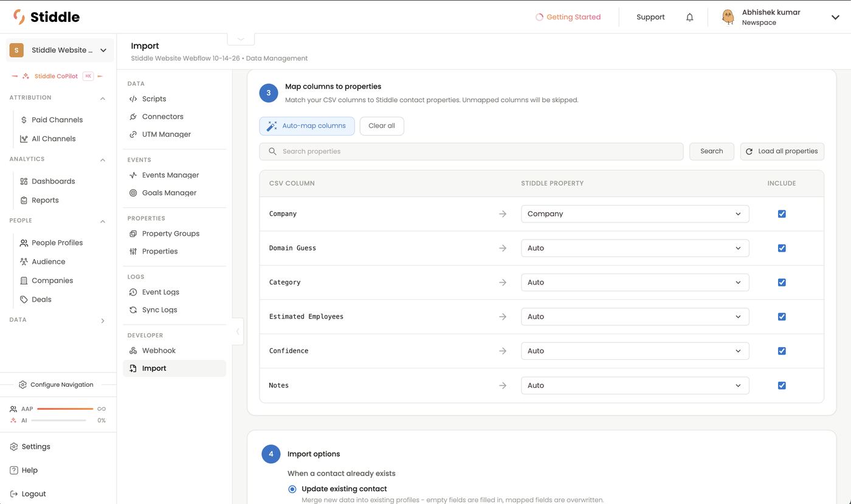Click the Connectors plug icon

(x=133, y=117)
